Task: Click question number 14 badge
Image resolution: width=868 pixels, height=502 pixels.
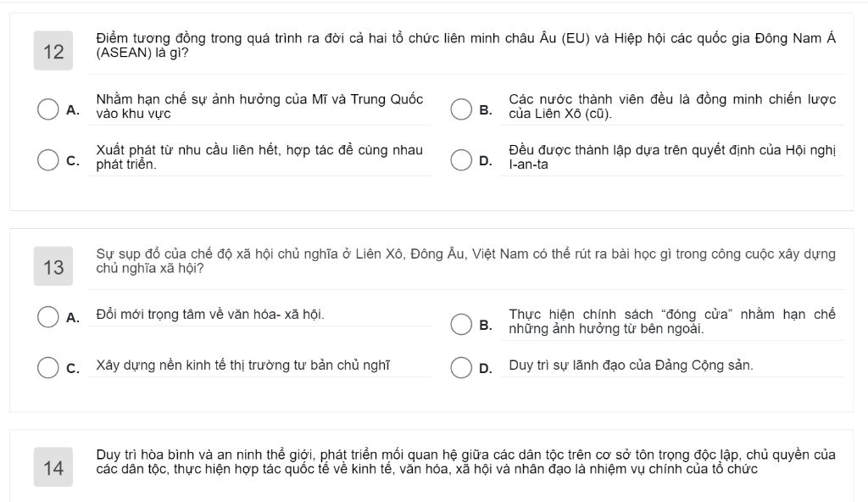Action: click(53, 467)
